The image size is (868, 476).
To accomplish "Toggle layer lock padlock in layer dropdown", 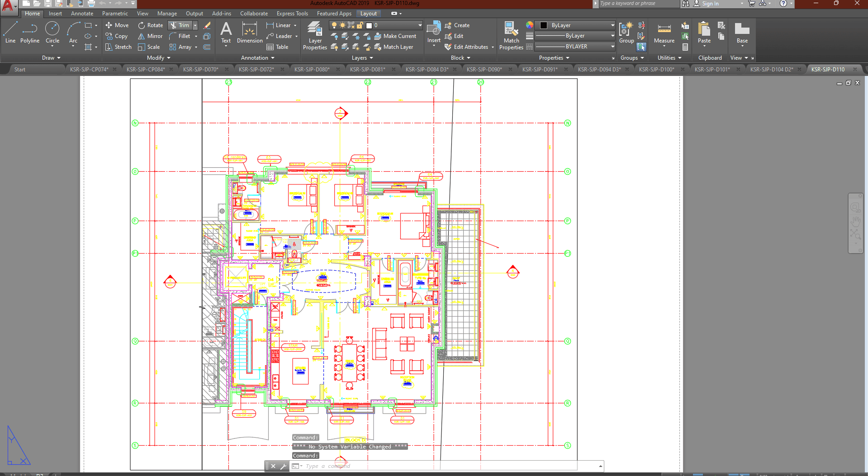I will tap(360, 25).
